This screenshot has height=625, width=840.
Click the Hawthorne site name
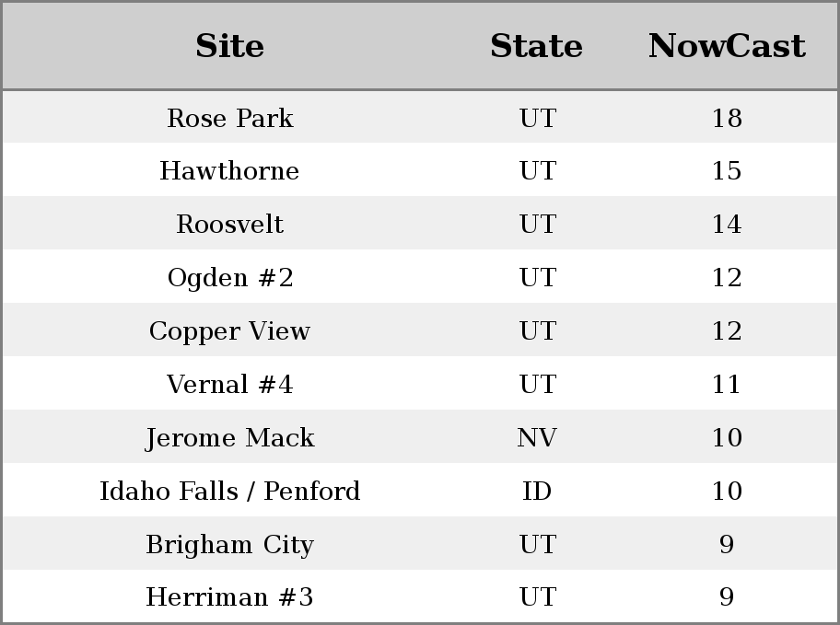click(x=230, y=171)
